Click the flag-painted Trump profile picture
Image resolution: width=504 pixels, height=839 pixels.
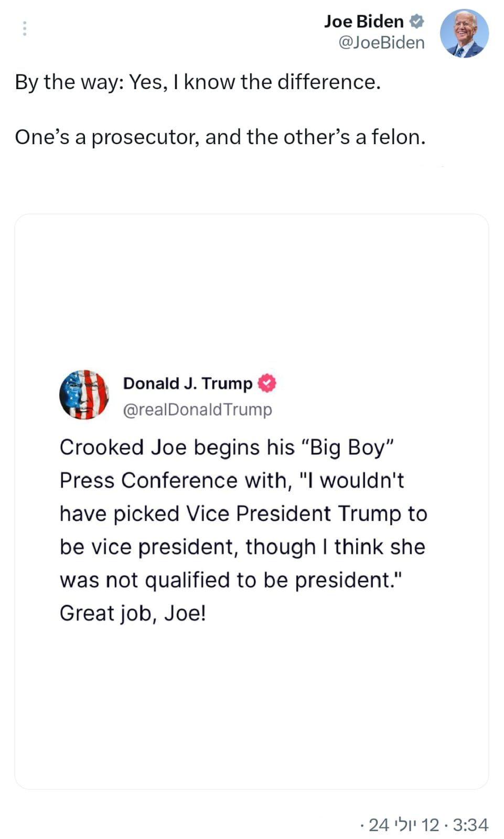[84, 394]
